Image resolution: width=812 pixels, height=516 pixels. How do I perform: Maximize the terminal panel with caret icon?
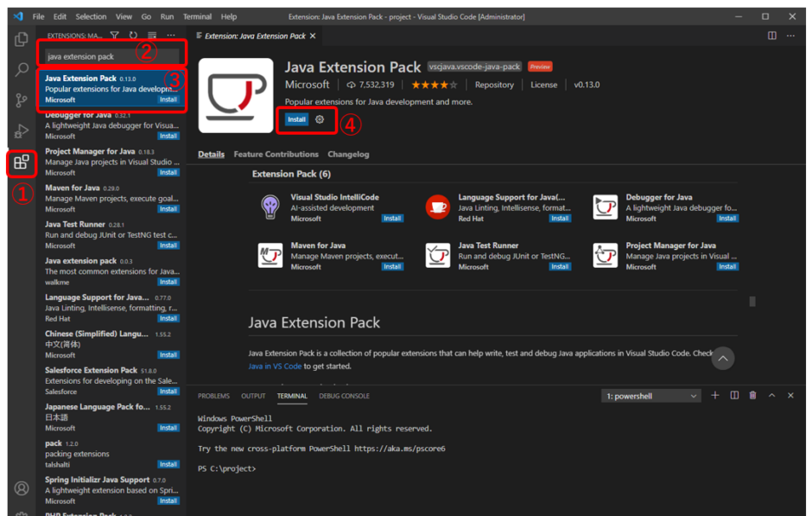[771, 395]
